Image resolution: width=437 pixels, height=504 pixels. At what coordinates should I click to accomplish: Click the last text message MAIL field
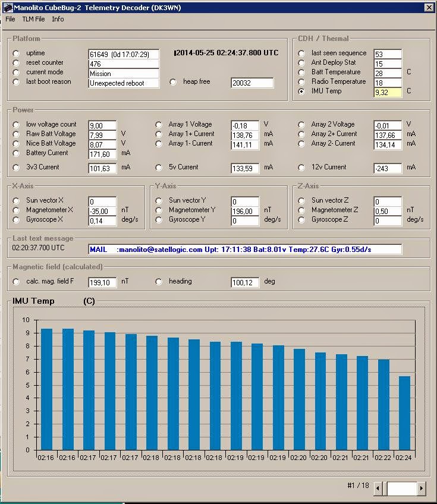point(245,250)
